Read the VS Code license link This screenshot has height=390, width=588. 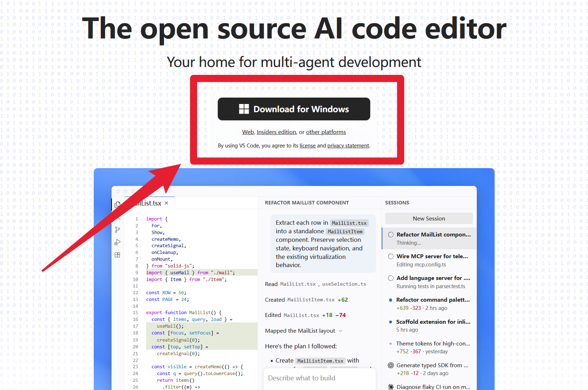point(308,146)
